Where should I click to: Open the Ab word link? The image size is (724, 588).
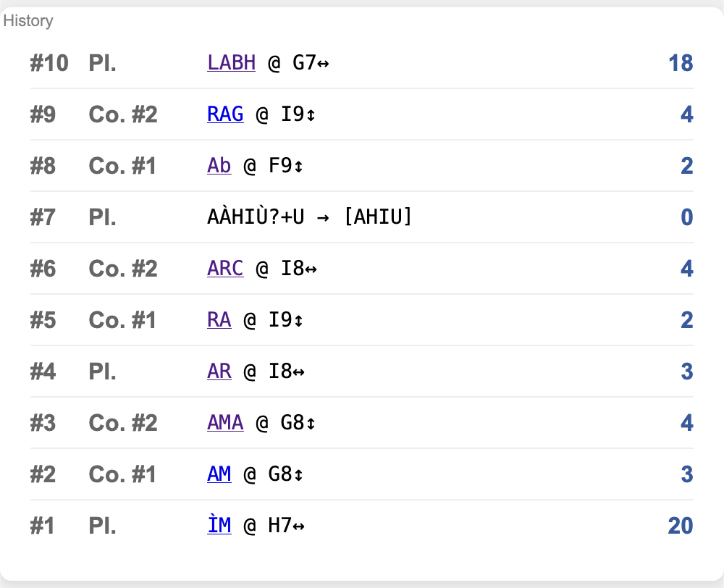[219, 166]
